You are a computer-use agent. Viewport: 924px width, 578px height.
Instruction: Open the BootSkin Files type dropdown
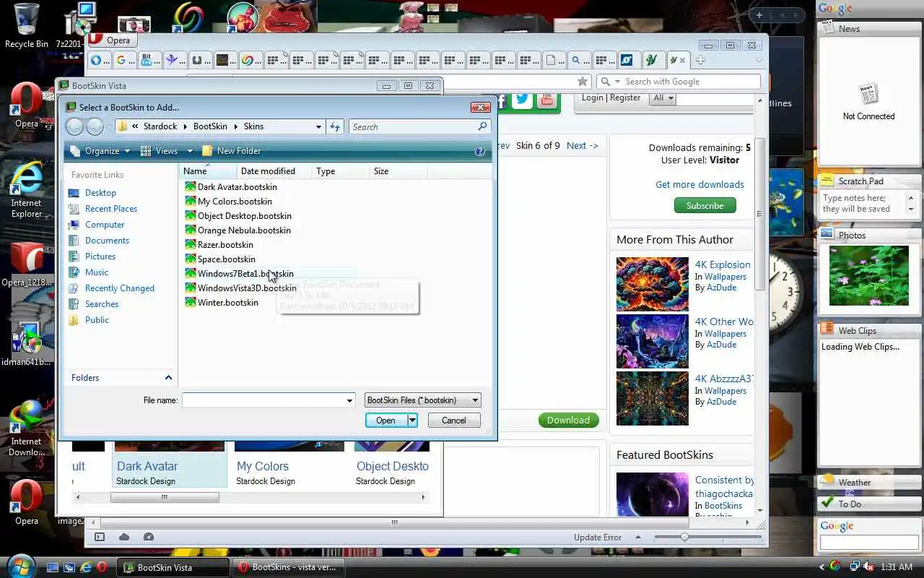tap(423, 400)
